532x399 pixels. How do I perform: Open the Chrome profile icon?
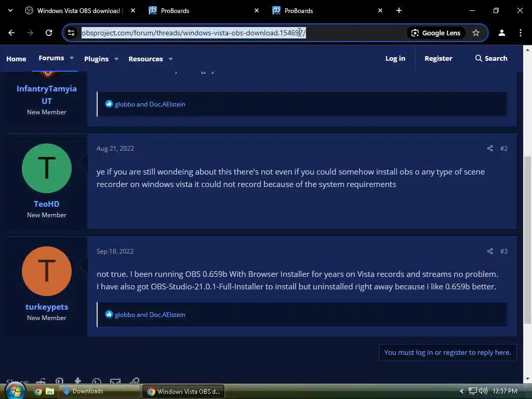(502, 33)
